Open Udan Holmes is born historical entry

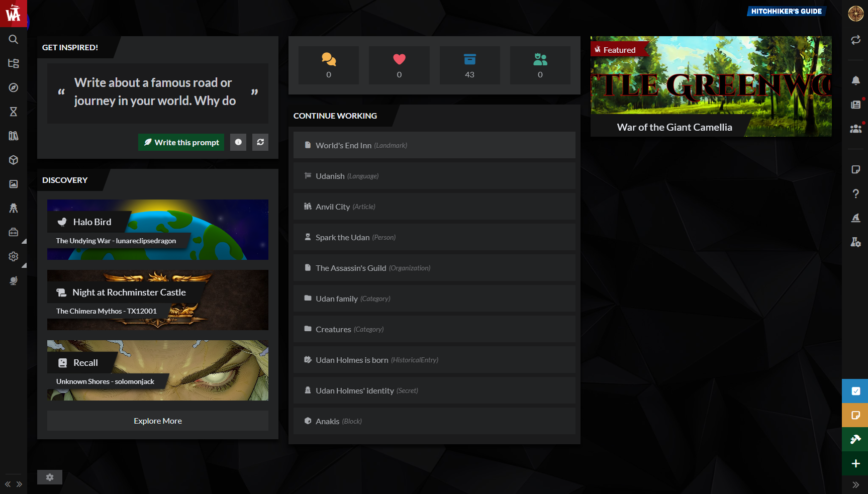[434, 360]
